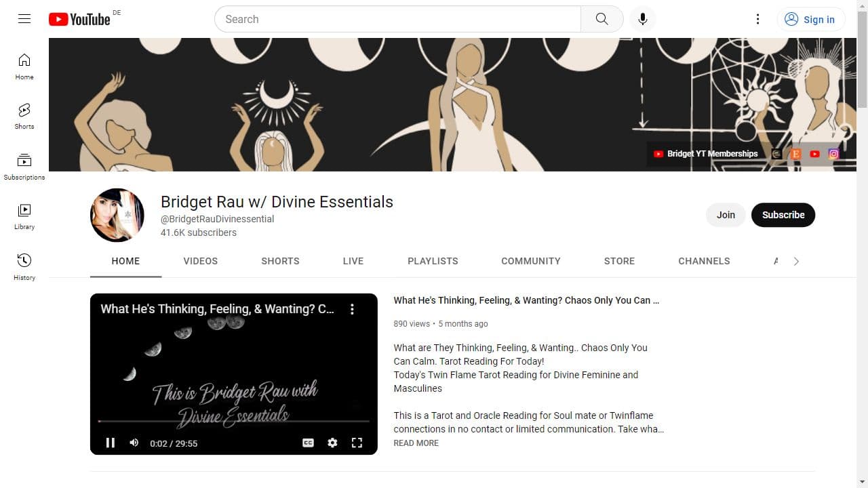Open the three-dot settings menu
868x488 pixels.
(x=757, y=19)
